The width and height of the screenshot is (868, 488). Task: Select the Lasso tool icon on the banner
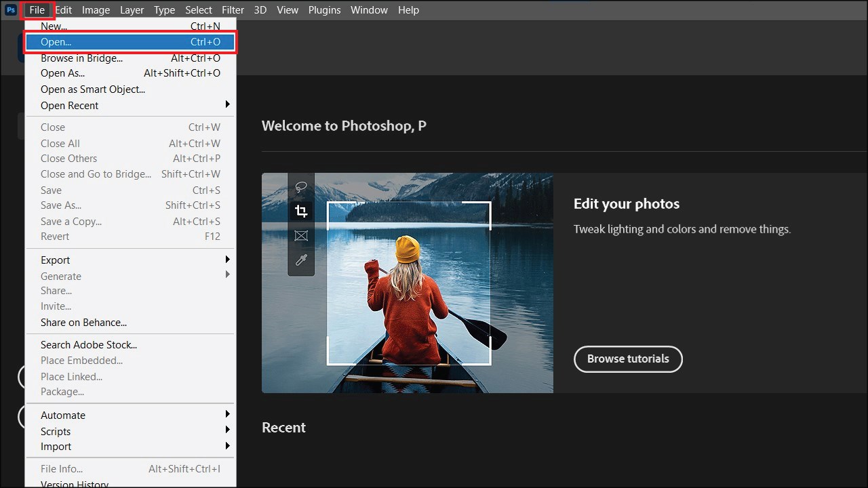pyautogui.click(x=301, y=186)
